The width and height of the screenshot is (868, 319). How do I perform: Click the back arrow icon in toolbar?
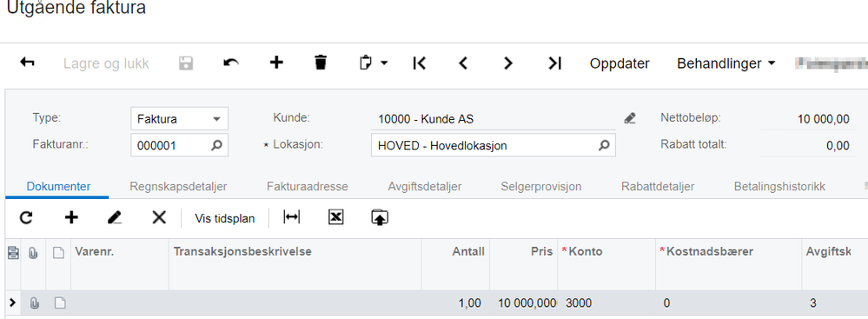[x=27, y=63]
